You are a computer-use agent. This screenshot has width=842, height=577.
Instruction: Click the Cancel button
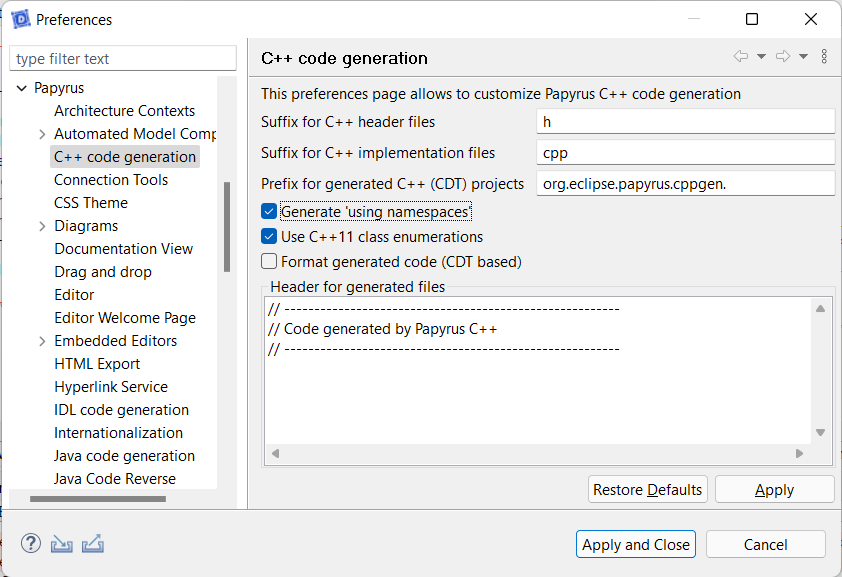coord(765,544)
